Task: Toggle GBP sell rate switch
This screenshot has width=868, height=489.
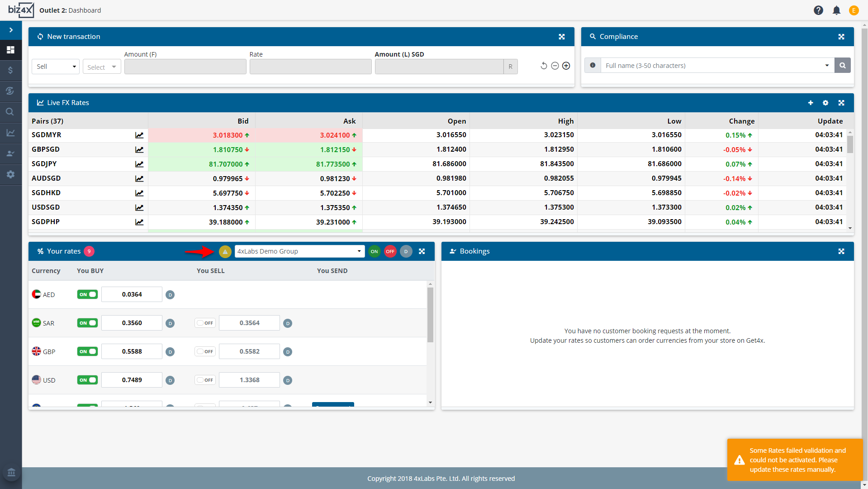Action: click(x=205, y=351)
